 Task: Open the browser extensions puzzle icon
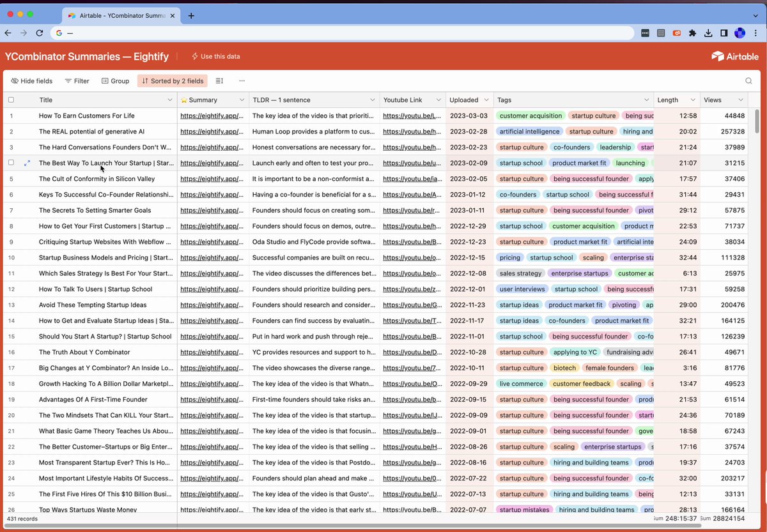(x=693, y=33)
